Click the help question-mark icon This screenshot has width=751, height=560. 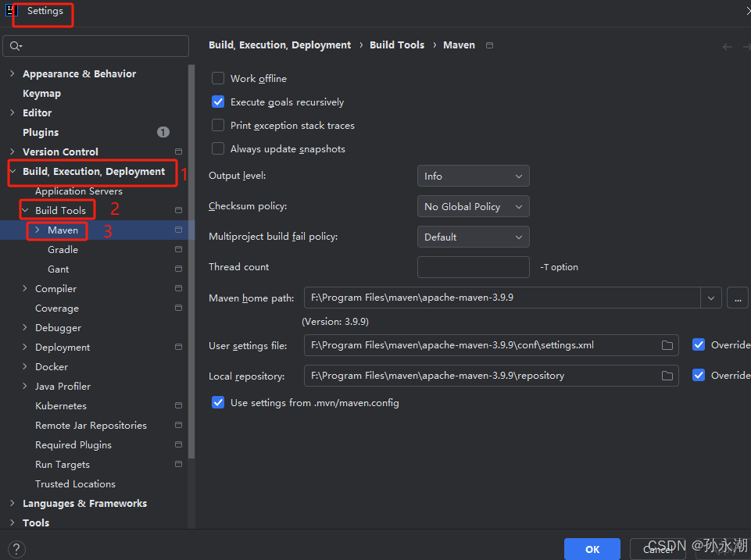point(16,549)
